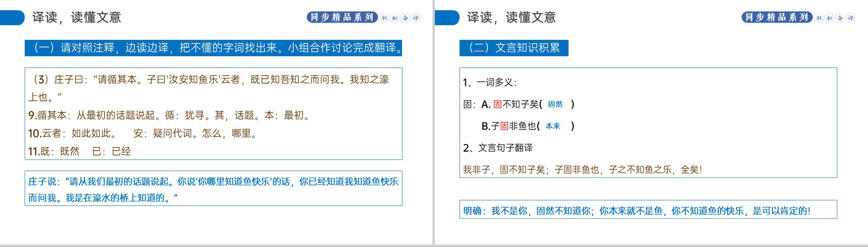Screen dimensions: 868x247
Task: Click the 固： label before example A
Action: click(x=470, y=104)
